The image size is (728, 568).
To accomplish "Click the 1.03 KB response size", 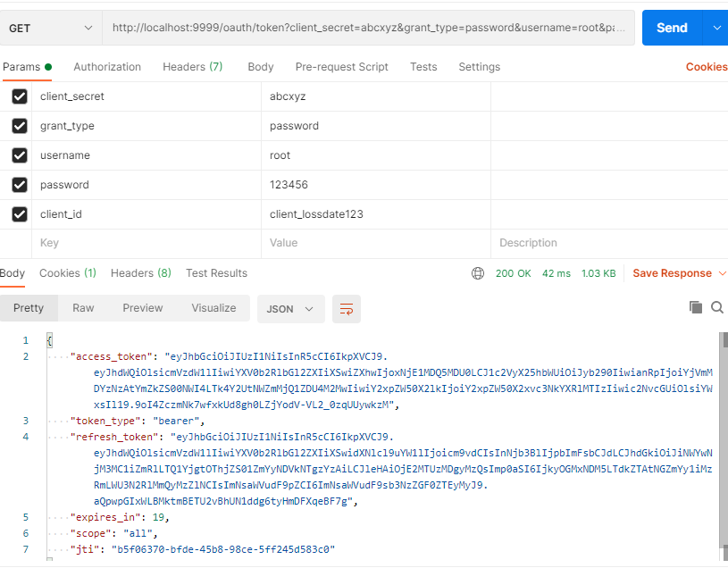I will [x=598, y=273].
